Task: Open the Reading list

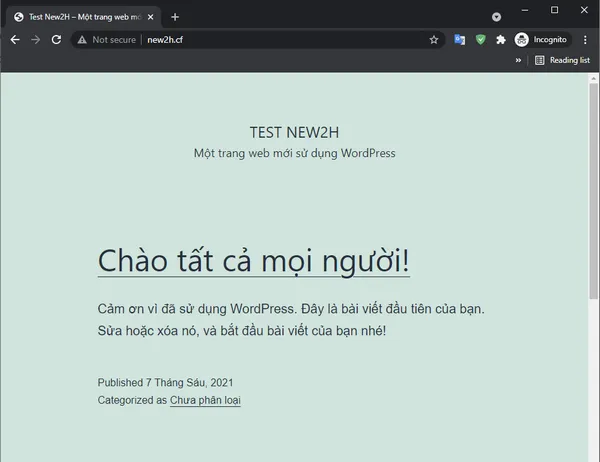Action: (562, 60)
